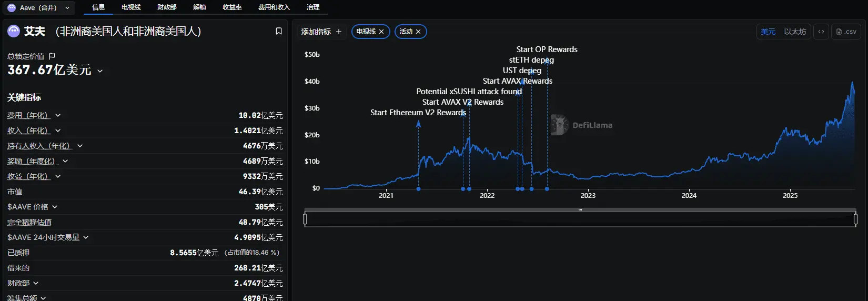The height and width of the screenshot is (301, 868).
Task: Click the 完全稀释估值 value 48.79亿美元
Action: coord(260,222)
